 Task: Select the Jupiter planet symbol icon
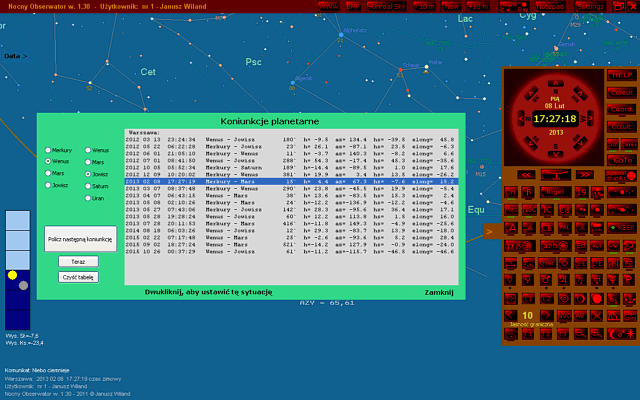point(564,280)
